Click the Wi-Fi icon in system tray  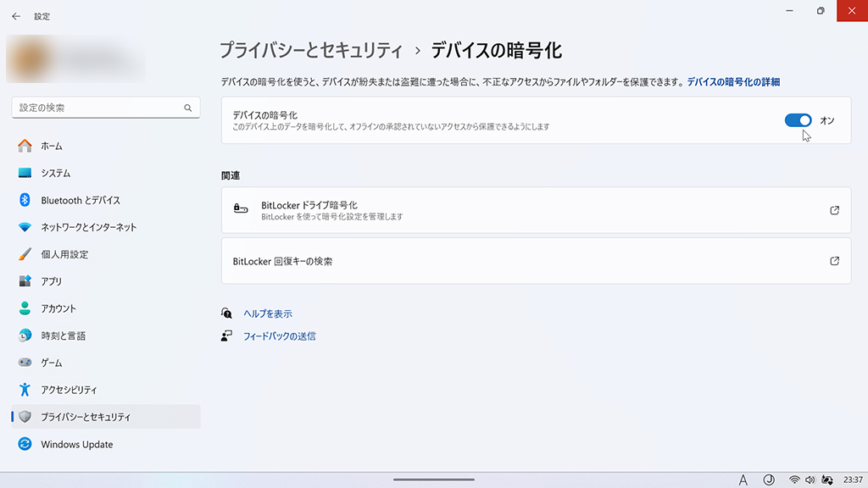[x=793, y=480]
